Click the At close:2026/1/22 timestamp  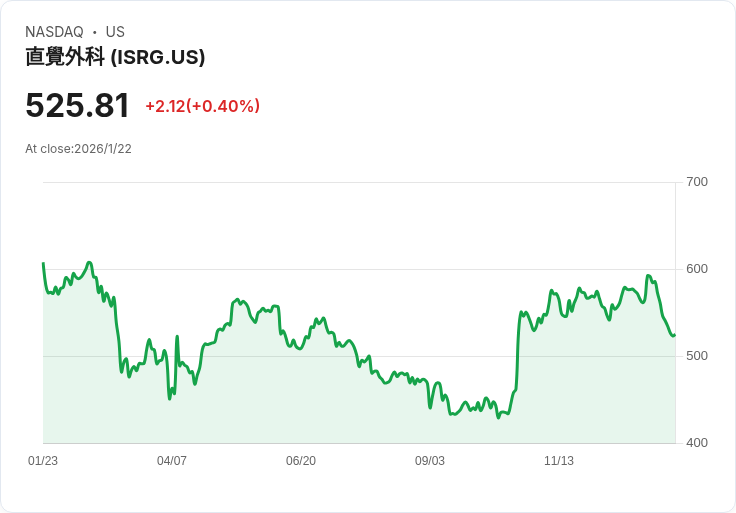(78, 149)
